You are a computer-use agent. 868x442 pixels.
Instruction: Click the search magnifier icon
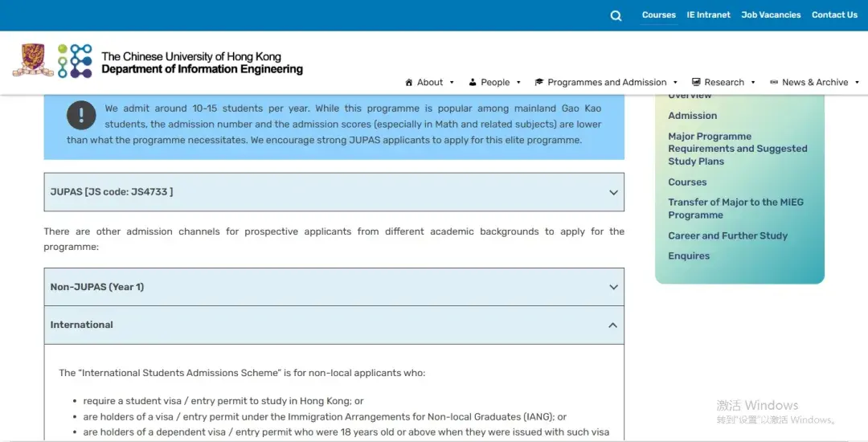coord(616,15)
